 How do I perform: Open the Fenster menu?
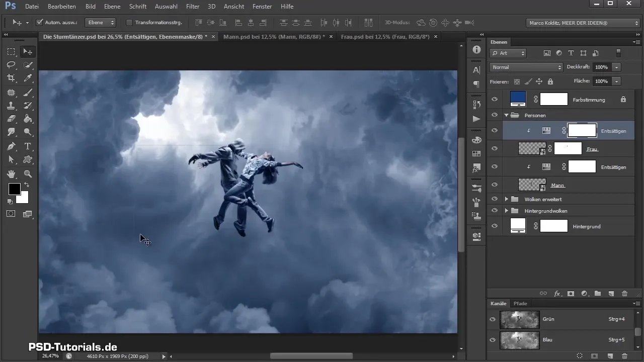pos(262,7)
